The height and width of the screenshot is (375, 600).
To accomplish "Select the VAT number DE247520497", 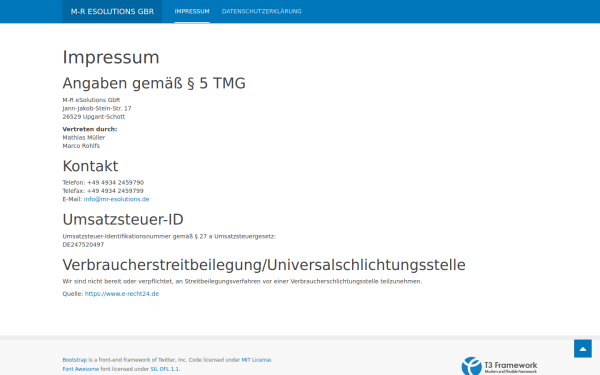I will pyautogui.click(x=83, y=245).
